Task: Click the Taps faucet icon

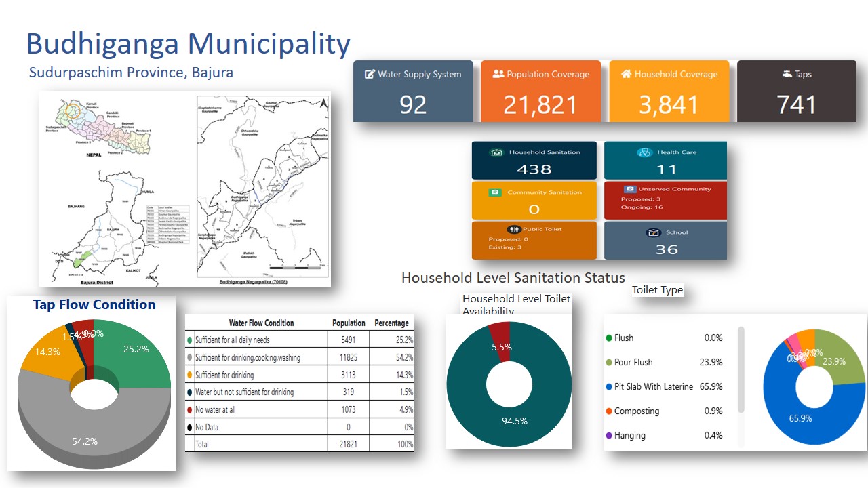Action: click(x=787, y=74)
